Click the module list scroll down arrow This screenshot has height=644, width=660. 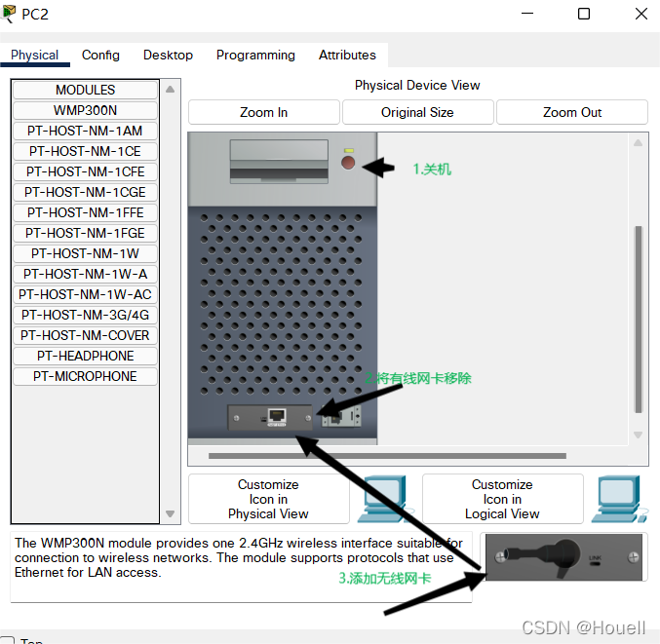pos(170,513)
